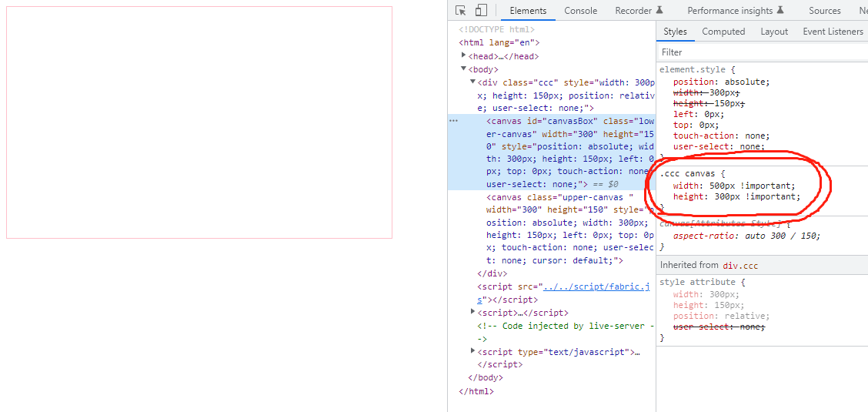Click the .ccc canvas selector

(686, 175)
